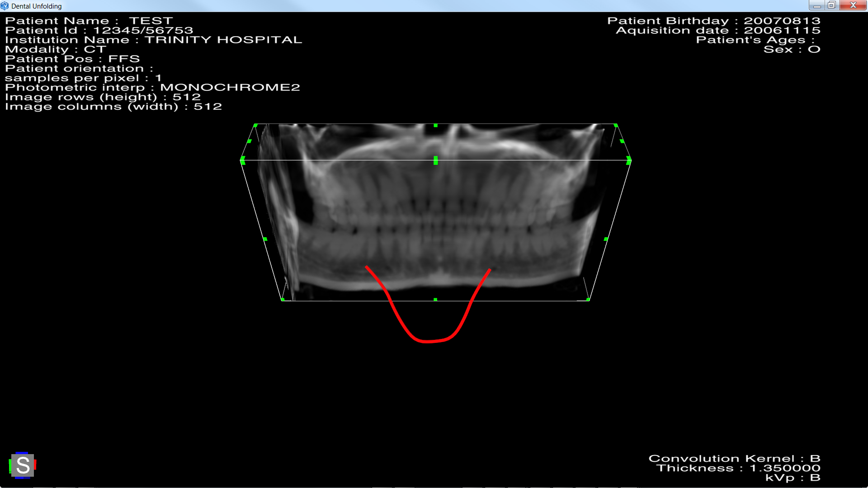The image size is (868, 488).
Task: Restore down the Dental Unfolding window
Action: [x=831, y=5]
